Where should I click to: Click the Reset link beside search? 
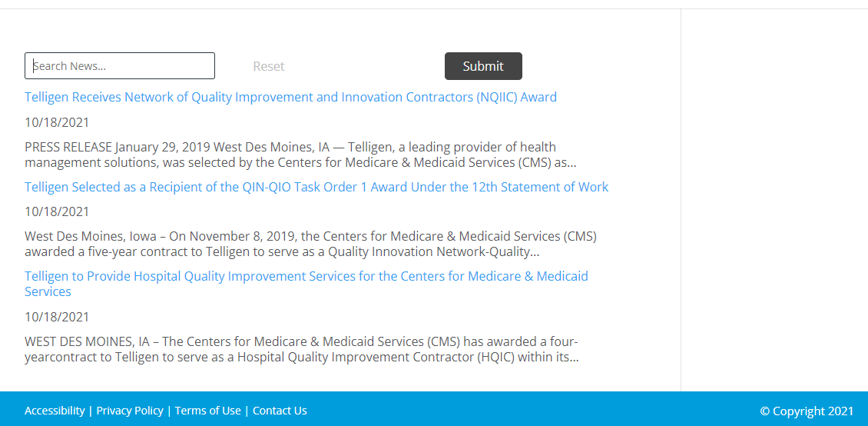(x=269, y=66)
